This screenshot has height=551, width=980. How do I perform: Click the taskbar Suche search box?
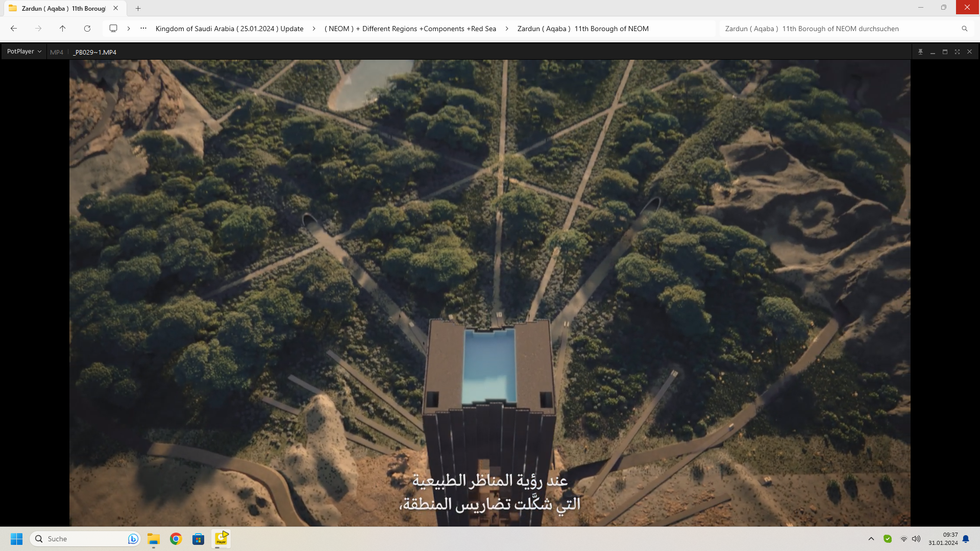click(85, 539)
